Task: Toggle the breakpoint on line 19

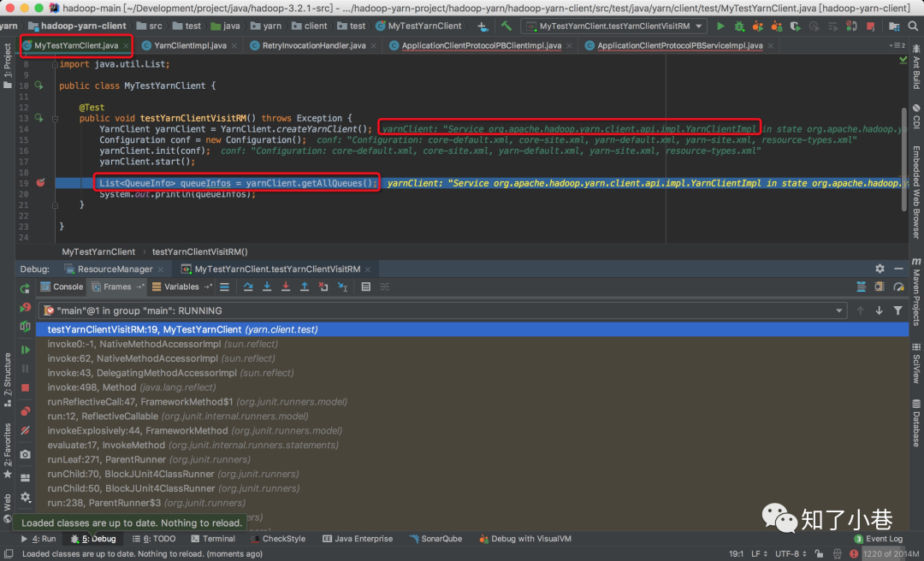Action: [41, 183]
